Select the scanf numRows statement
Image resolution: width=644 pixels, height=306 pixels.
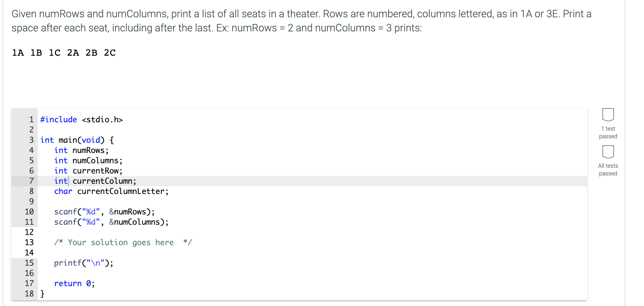104,212
